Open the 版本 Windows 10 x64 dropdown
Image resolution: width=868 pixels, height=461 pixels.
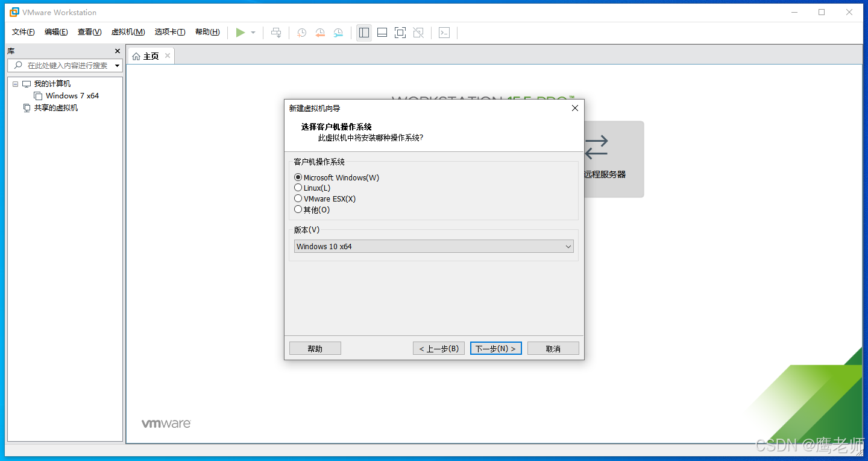click(x=434, y=246)
